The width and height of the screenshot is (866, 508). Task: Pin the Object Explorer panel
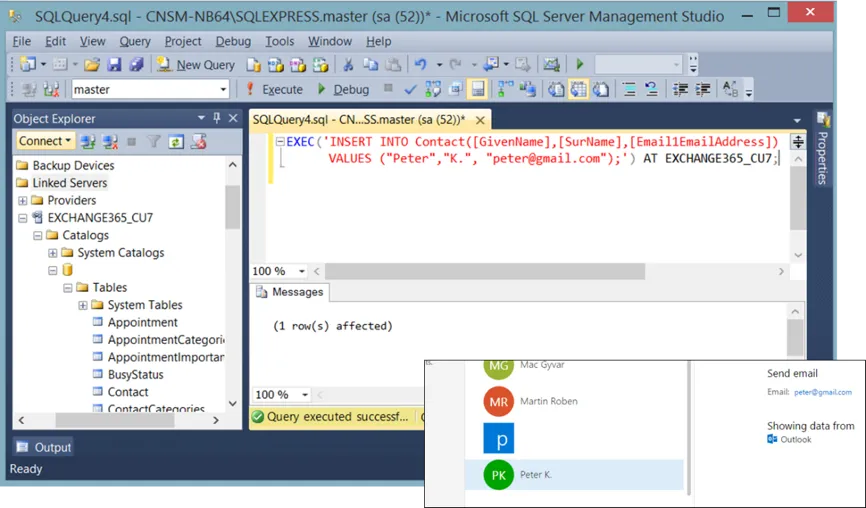point(216,118)
